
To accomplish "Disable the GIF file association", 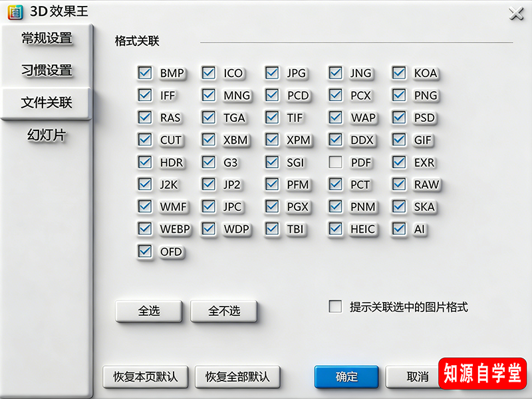I will click(398, 140).
